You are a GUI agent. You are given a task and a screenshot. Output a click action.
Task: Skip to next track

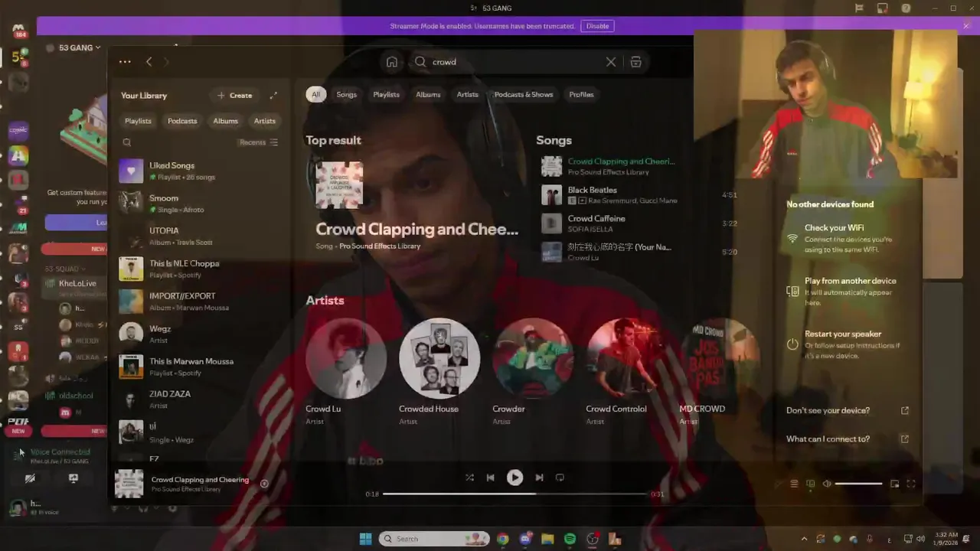point(539,478)
